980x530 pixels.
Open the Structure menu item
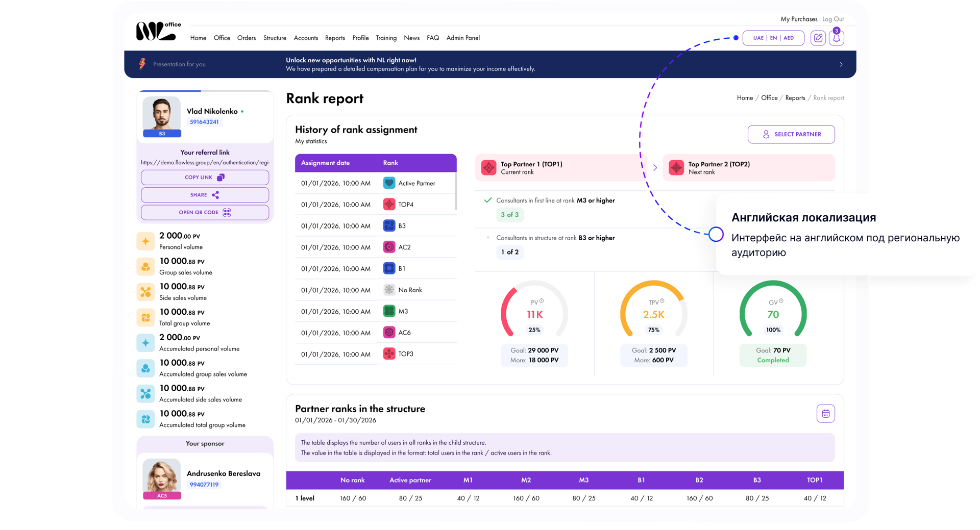coord(275,38)
